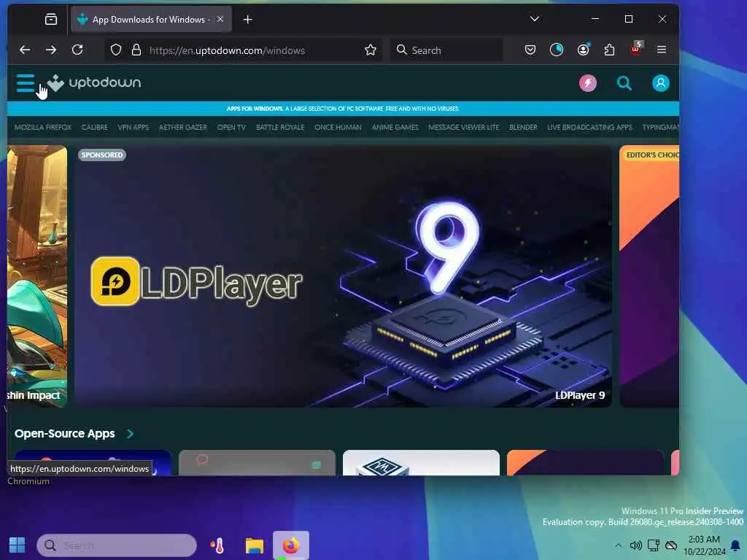The image size is (747, 560).
Task: Open the Anime Games link
Action: pyautogui.click(x=395, y=127)
